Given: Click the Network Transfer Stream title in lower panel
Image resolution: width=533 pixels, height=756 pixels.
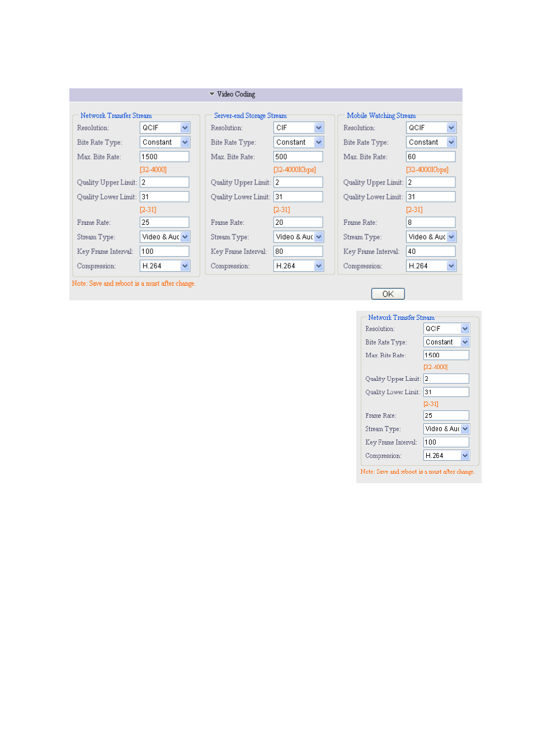Looking at the screenshot, I should 401,318.
